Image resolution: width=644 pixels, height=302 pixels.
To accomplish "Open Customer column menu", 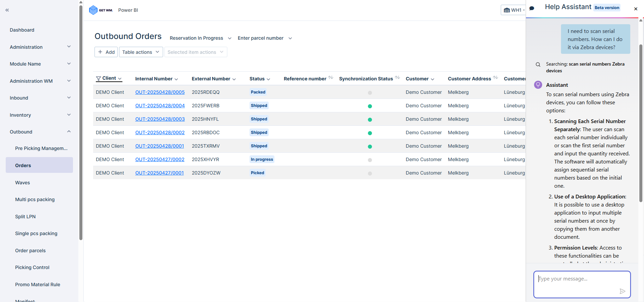I will pyautogui.click(x=432, y=79).
